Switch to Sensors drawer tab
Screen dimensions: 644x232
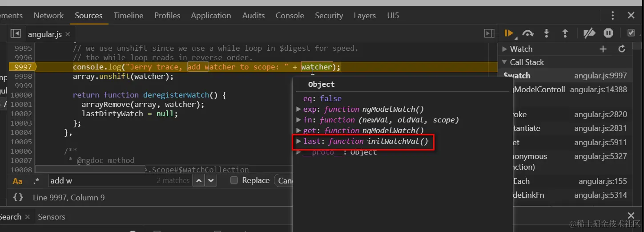(x=52, y=217)
